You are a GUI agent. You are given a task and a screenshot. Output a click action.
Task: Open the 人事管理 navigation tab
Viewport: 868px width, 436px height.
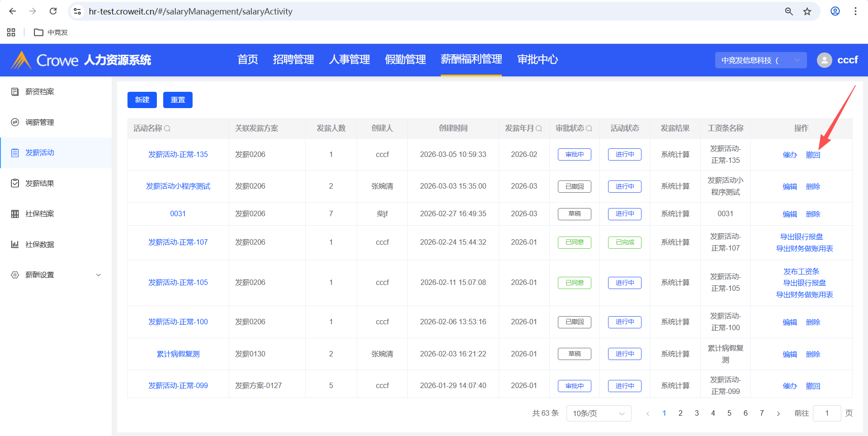click(x=349, y=60)
